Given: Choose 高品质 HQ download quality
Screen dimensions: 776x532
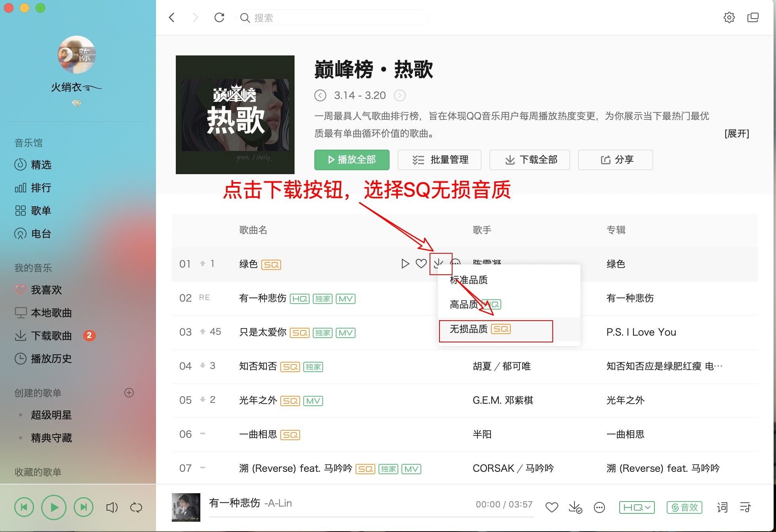Looking at the screenshot, I should 475,304.
